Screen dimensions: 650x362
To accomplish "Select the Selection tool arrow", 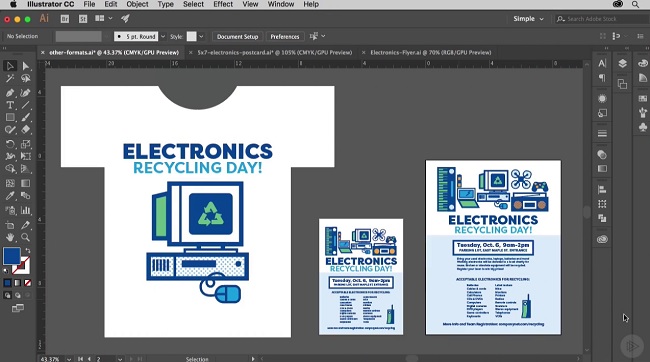I will tap(10, 66).
